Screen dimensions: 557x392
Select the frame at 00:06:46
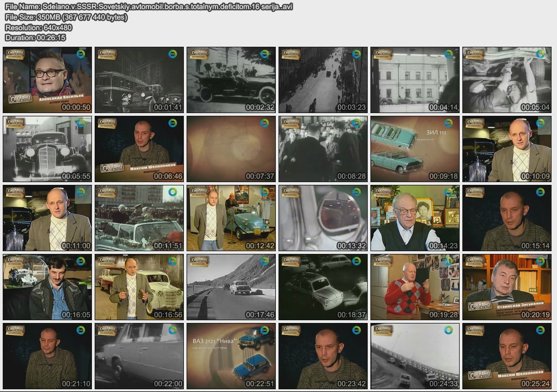[139, 149]
